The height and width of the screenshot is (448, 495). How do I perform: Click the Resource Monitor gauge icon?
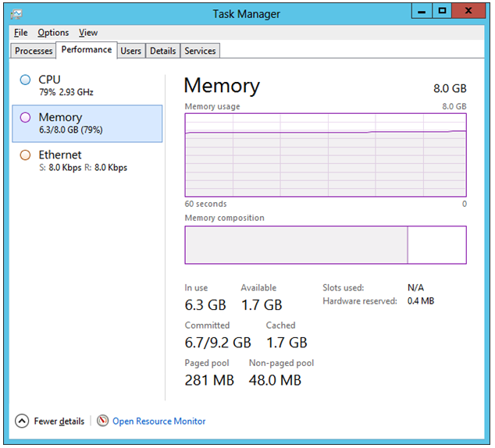(102, 421)
